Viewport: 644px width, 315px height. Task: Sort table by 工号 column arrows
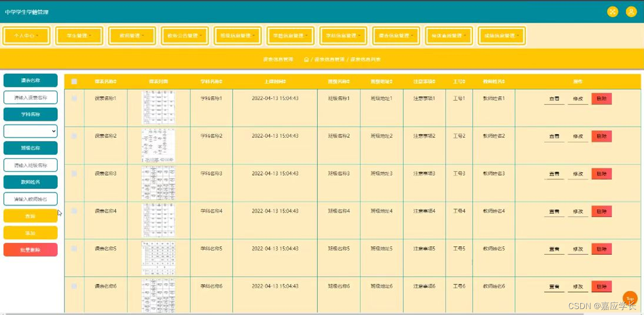464,80
